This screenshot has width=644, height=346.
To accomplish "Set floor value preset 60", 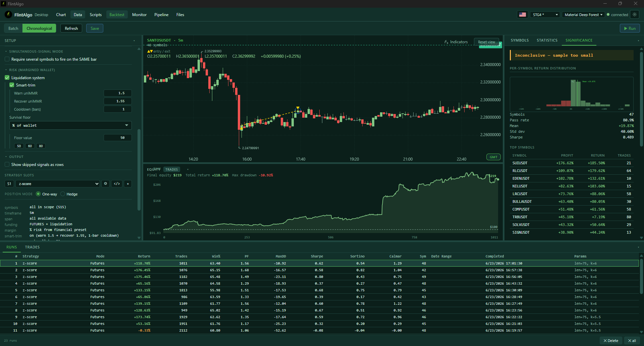I will tap(30, 146).
